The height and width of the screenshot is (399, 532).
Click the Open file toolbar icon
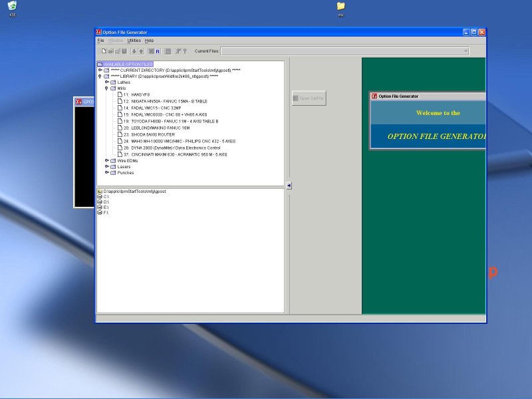pos(110,51)
